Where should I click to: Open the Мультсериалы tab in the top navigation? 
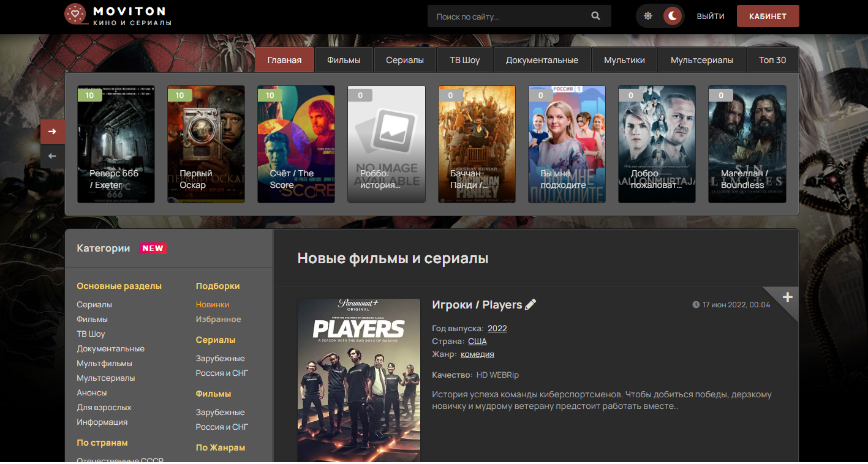[x=702, y=60]
